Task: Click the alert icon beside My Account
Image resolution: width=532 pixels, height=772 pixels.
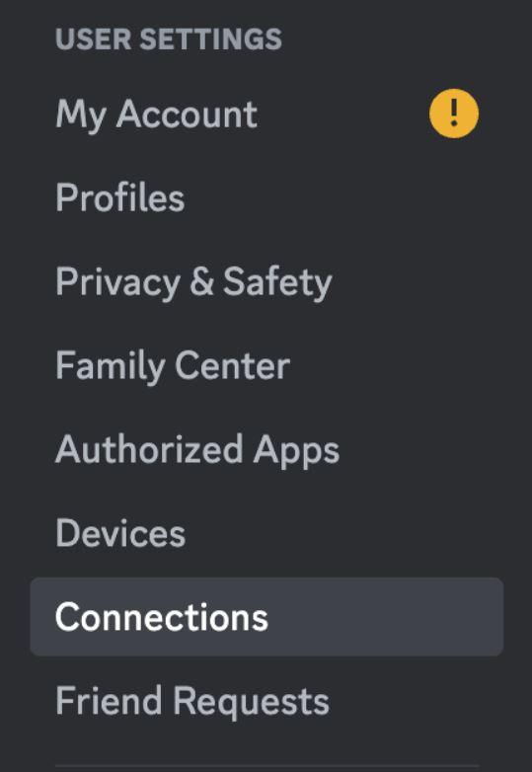Action: [x=454, y=114]
